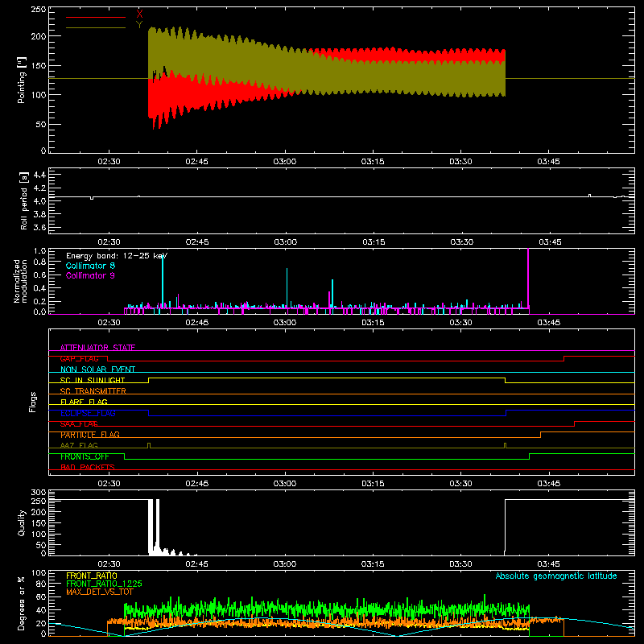Click the blue ECLIPSE_FLAG label
Image resolution: width=644 pixels, height=644 pixels.
click(x=88, y=413)
